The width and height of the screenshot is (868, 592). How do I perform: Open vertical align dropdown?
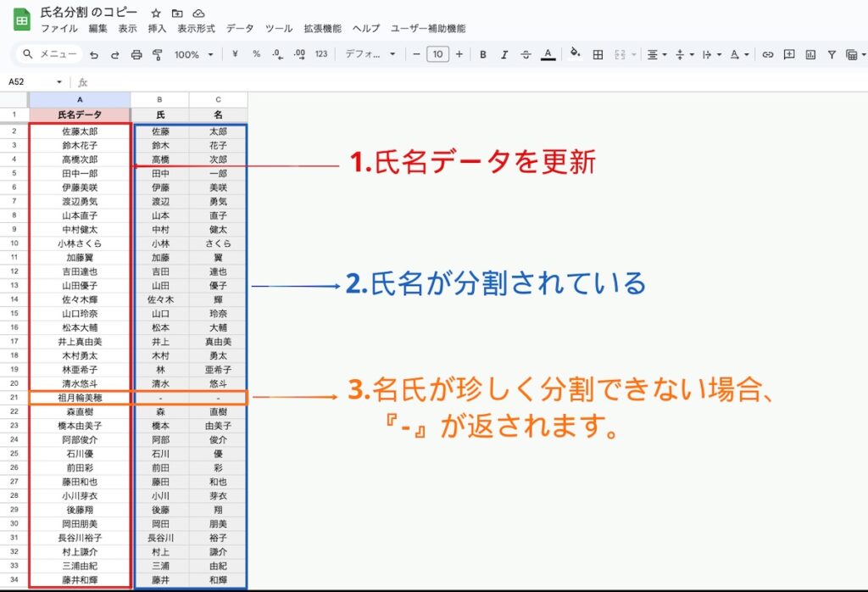(684, 54)
